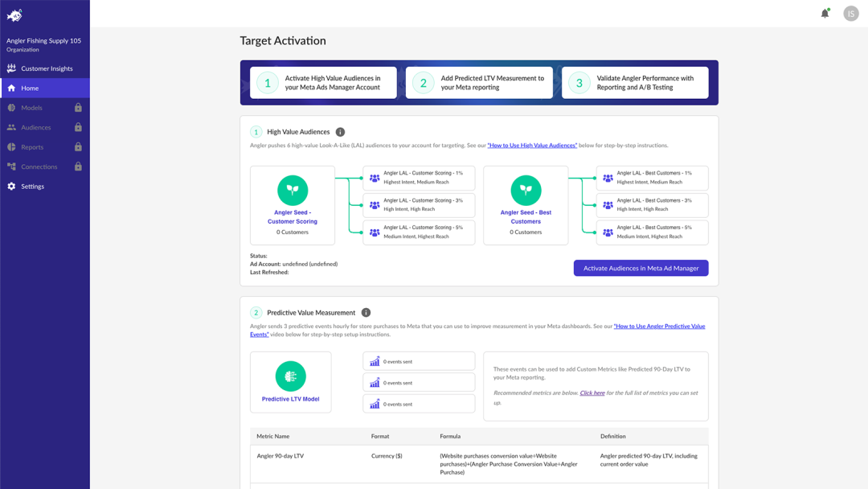This screenshot has width=868, height=489.
Task: Click the Click here link for the metrics list
Action: coord(592,392)
